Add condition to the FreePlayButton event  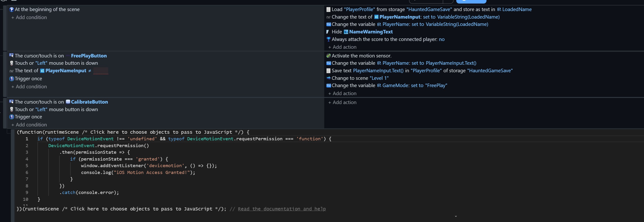(x=29, y=87)
